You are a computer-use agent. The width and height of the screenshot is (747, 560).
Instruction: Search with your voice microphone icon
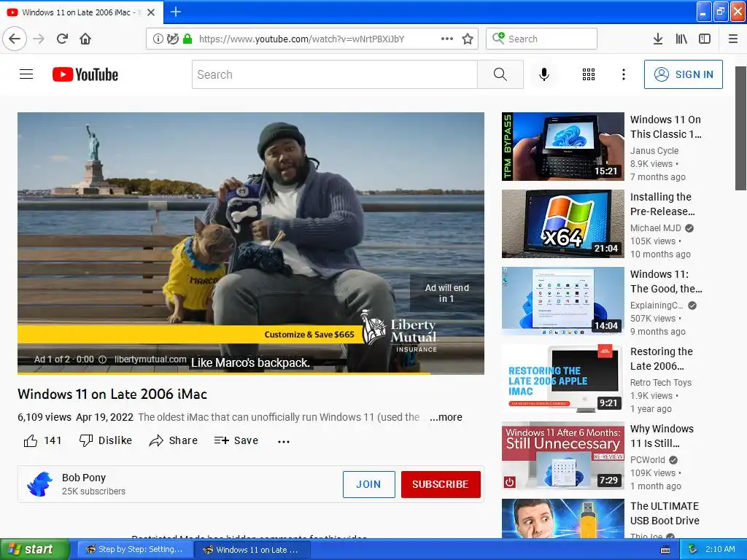click(x=544, y=74)
